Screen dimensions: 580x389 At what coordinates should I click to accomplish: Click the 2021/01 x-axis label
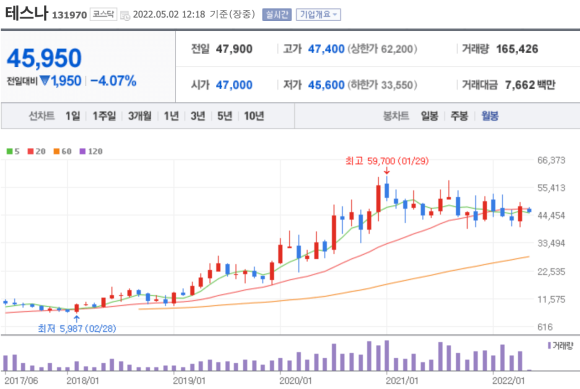point(402,380)
